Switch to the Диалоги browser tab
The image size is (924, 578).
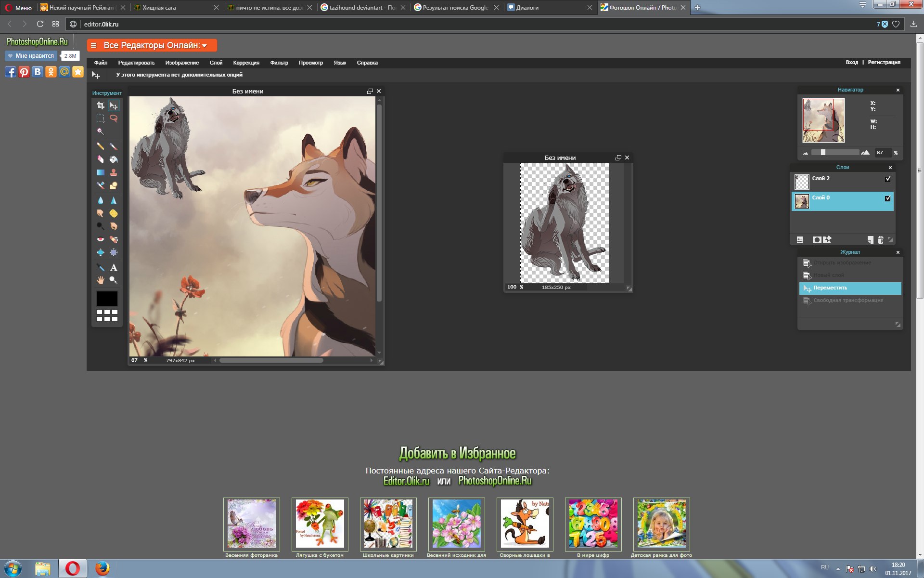coord(549,8)
